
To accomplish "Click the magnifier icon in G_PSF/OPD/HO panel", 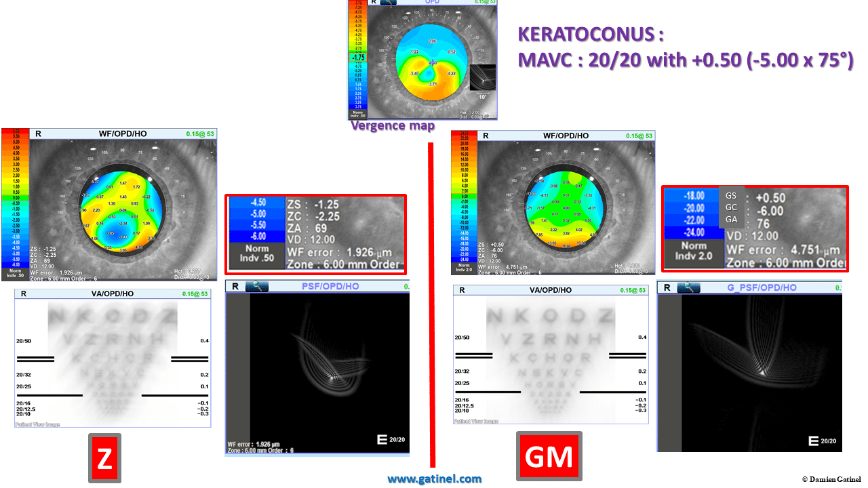I will coord(690,287).
